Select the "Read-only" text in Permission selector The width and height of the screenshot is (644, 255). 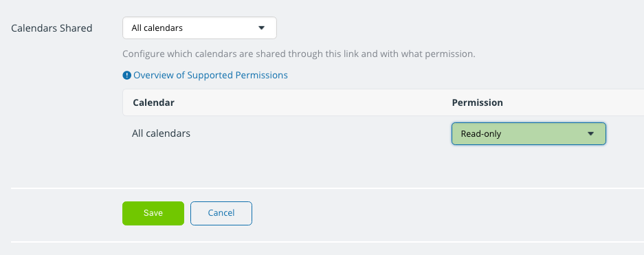tap(481, 134)
